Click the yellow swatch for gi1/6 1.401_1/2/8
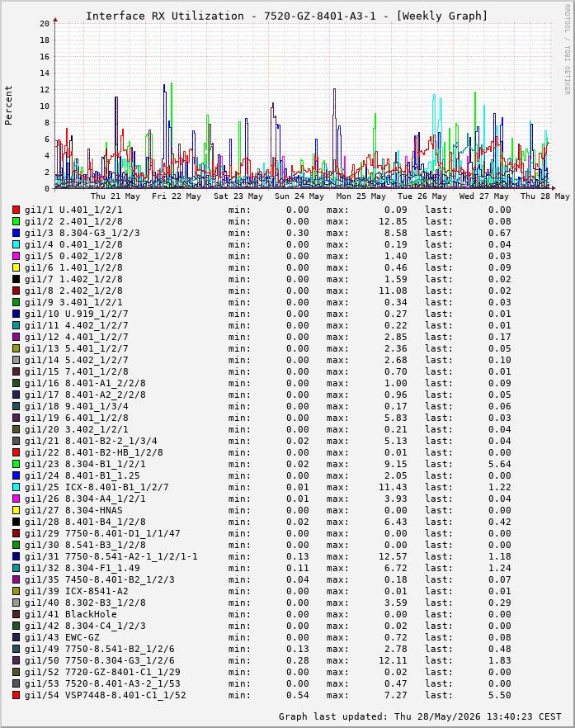 [x=16, y=268]
